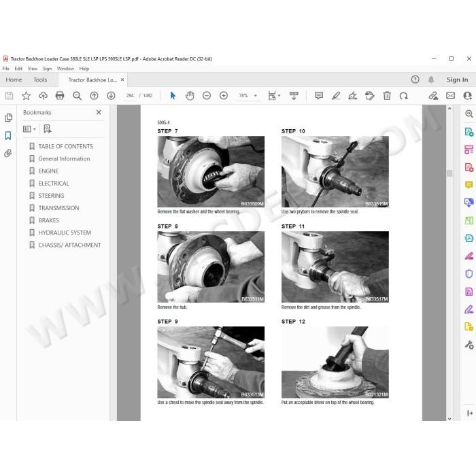Open the attachments paperclip panel

click(x=8, y=153)
